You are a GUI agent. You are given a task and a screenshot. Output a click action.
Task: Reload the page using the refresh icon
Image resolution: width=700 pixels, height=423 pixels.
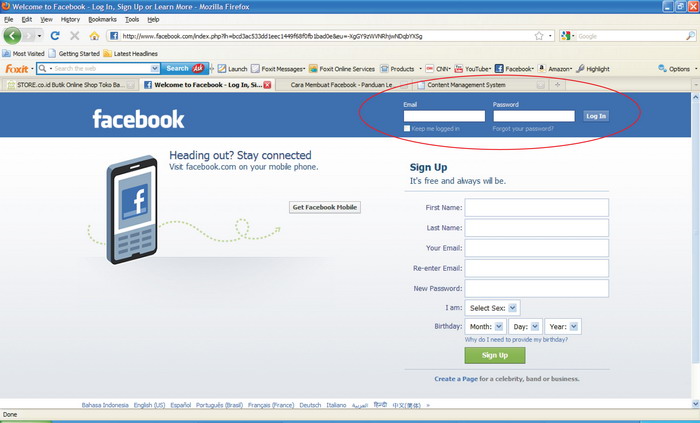pos(55,36)
